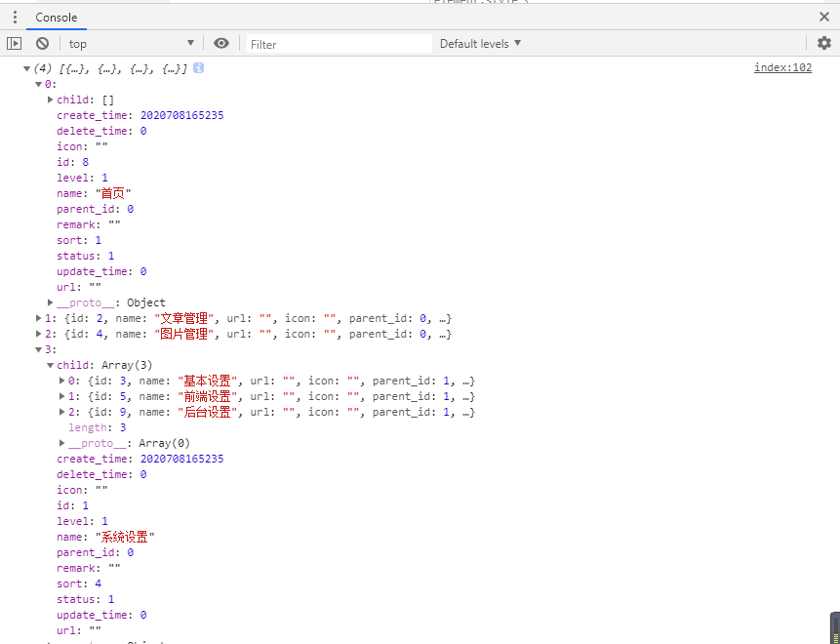Expand item 1 named 文章管理
The width and height of the screenshot is (840, 644).
click(x=39, y=318)
